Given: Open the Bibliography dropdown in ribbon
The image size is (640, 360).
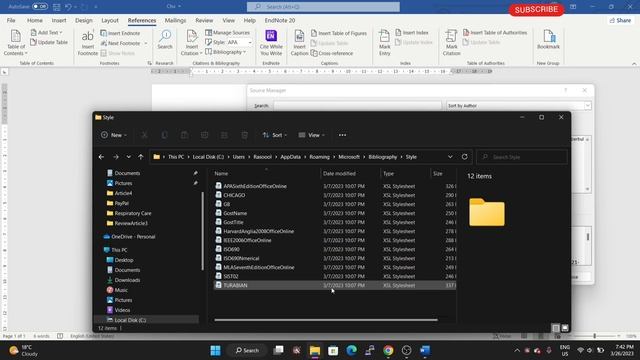Looking at the screenshot, I should tap(226, 52).
